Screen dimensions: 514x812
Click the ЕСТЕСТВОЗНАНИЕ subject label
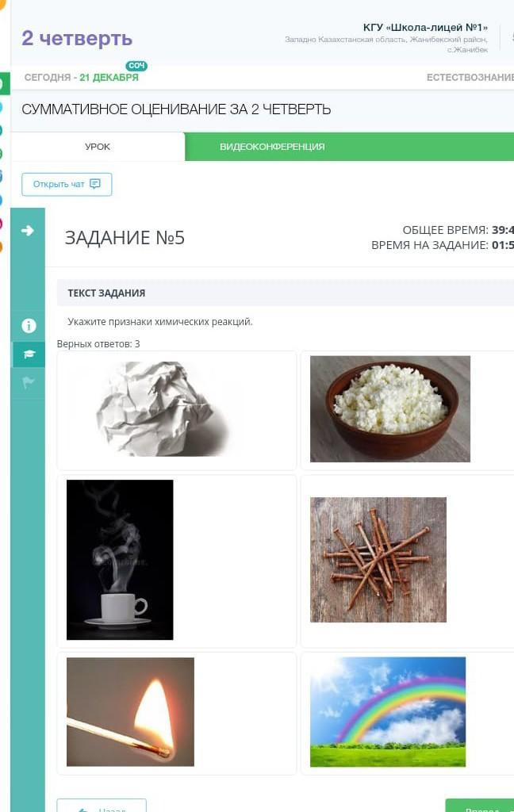coord(470,78)
